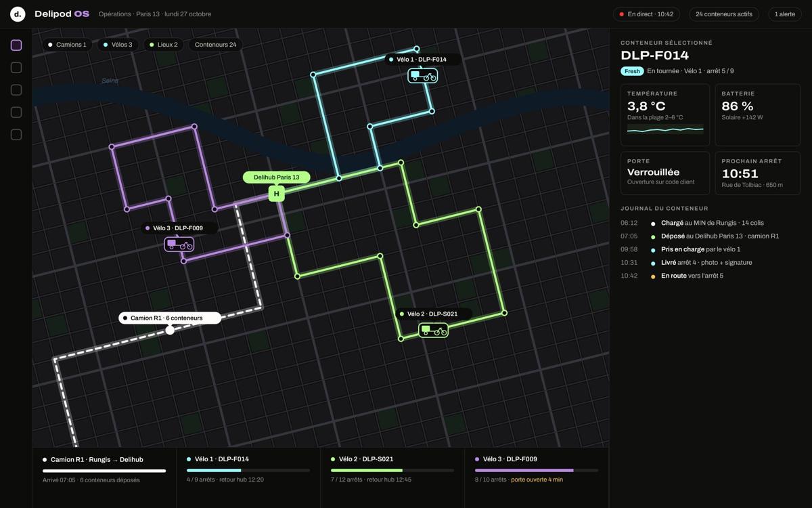Open the last sidebar icon at bottom
Viewport: 812px width, 508px height.
pyautogui.click(x=16, y=135)
